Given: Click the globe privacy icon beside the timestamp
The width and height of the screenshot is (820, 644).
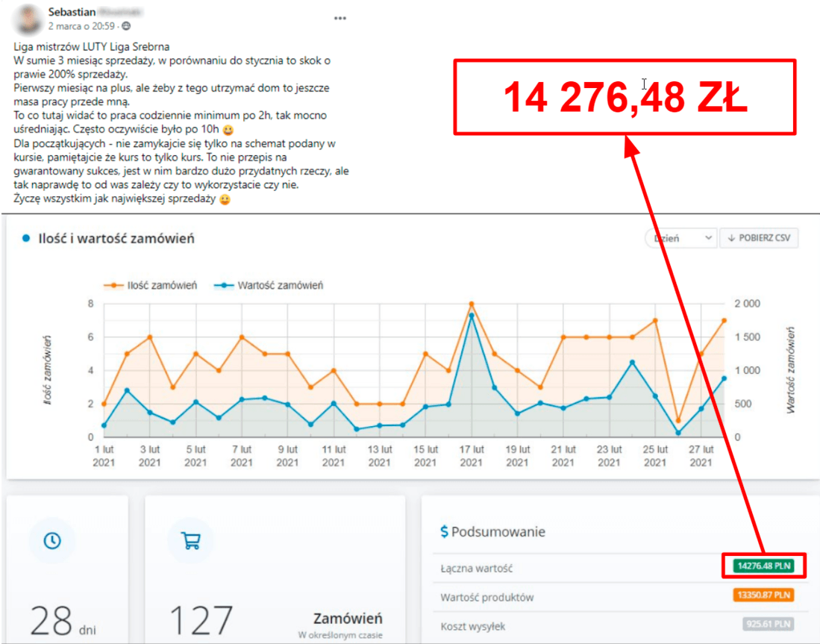Looking at the screenshot, I should [125, 26].
